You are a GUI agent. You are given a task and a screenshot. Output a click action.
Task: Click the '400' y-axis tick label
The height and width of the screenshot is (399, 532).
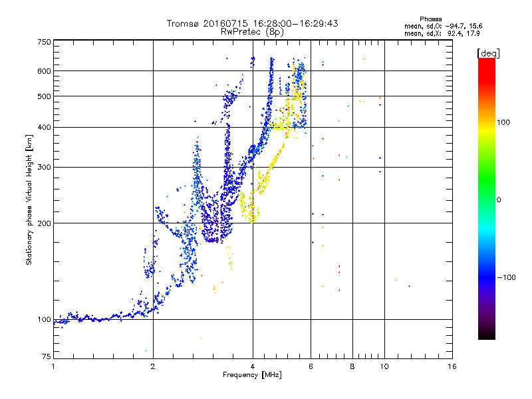point(44,127)
